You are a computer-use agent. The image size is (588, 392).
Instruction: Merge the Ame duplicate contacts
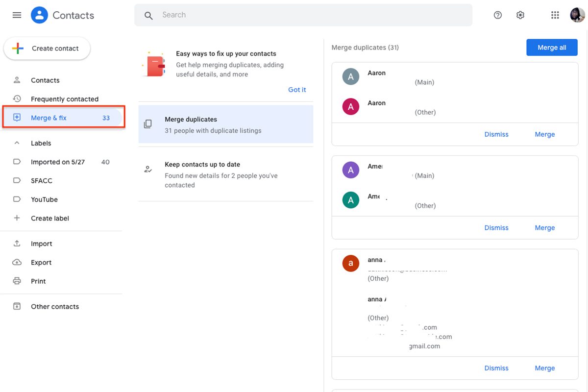(545, 228)
